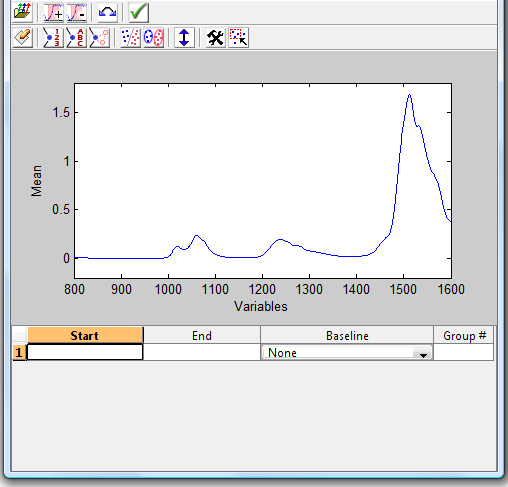Open the Baseline dropdown showing None

tap(347, 352)
